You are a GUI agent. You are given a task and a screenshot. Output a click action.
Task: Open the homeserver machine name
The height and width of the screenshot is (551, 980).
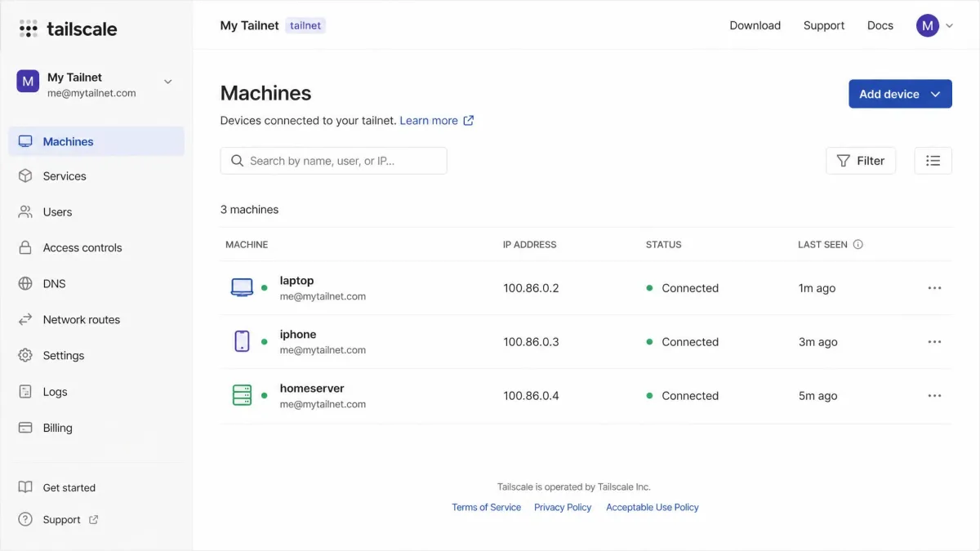(x=312, y=388)
